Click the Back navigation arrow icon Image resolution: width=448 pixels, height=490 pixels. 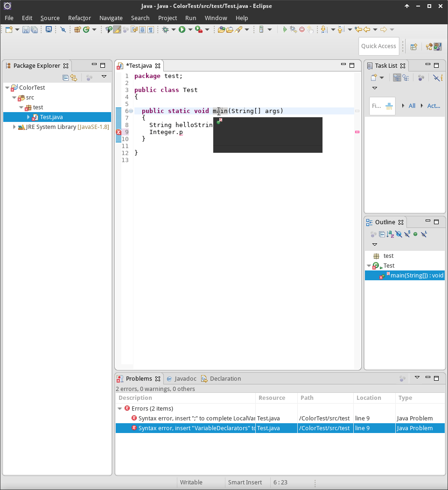tap(367, 30)
